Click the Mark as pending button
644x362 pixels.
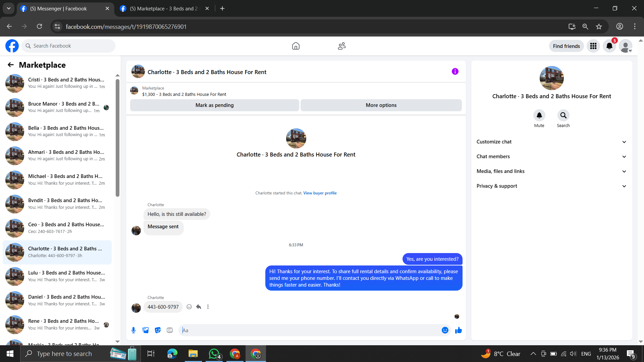click(x=214, y=105)
